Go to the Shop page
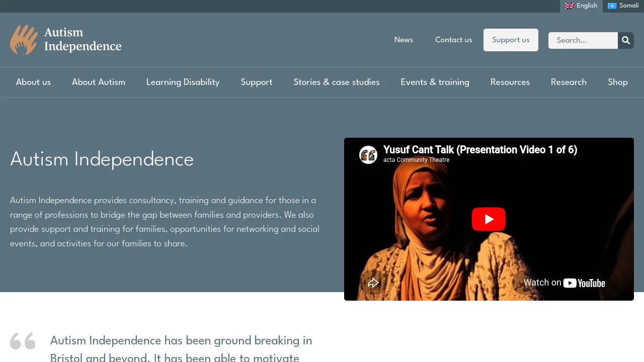 pos(618,82)
